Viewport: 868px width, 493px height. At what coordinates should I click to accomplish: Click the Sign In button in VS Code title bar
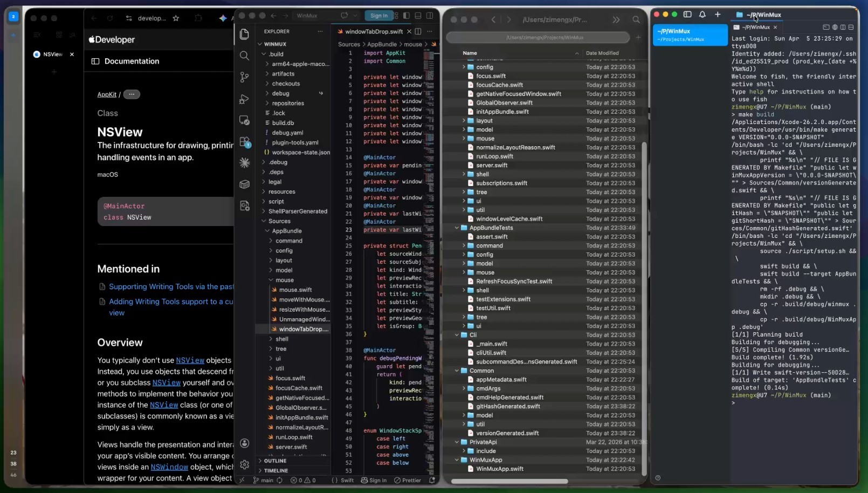(379, 16)
